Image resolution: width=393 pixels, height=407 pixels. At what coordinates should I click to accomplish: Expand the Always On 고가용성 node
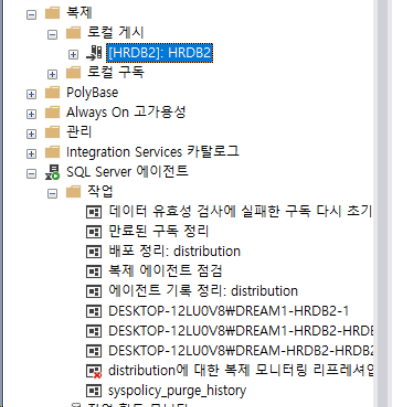click(x=31, y=114)
